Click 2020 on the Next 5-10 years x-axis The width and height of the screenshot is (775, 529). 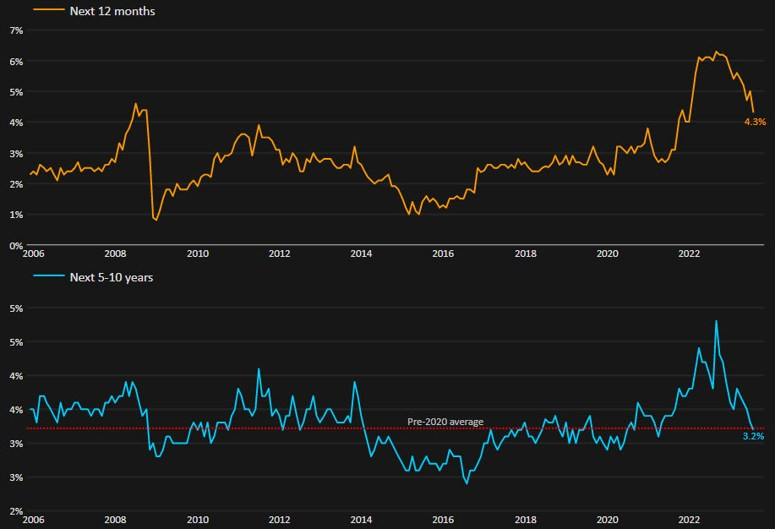coord(606,521)
